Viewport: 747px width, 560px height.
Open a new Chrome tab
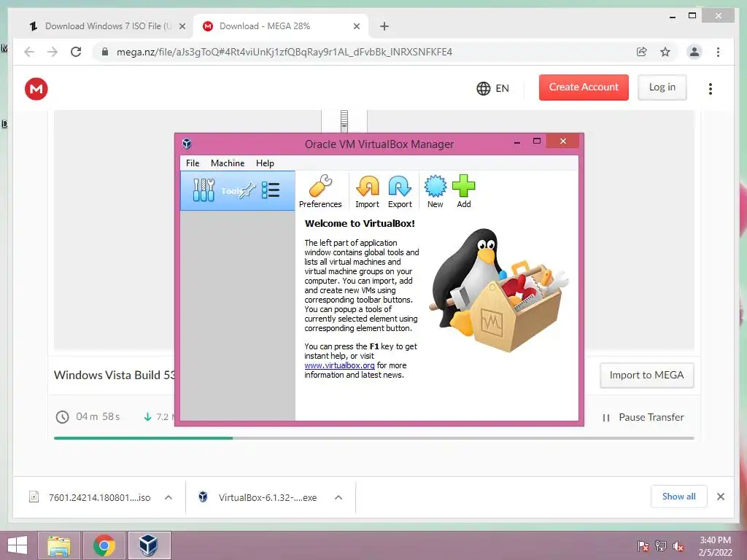384,26
